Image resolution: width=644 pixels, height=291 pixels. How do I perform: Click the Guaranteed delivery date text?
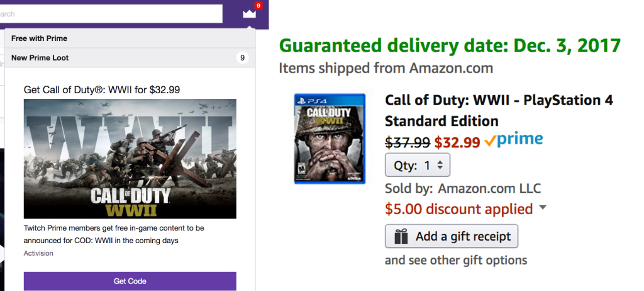[450, 45]
